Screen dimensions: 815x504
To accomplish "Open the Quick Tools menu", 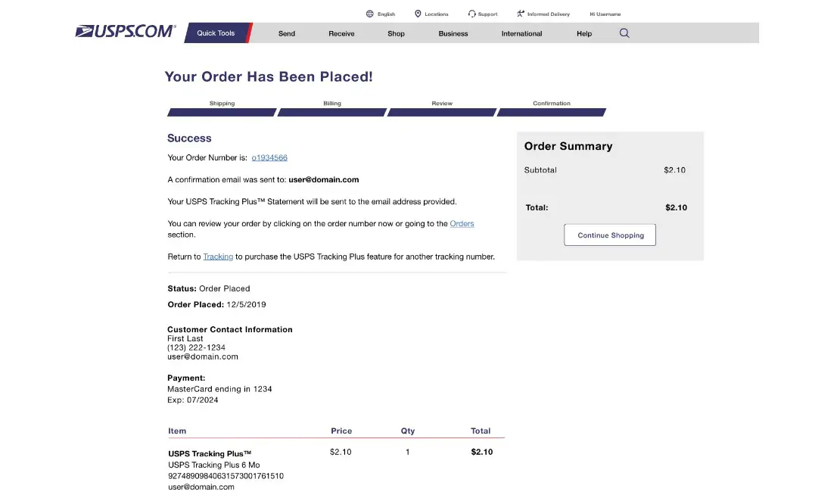I will pos(216,33).
